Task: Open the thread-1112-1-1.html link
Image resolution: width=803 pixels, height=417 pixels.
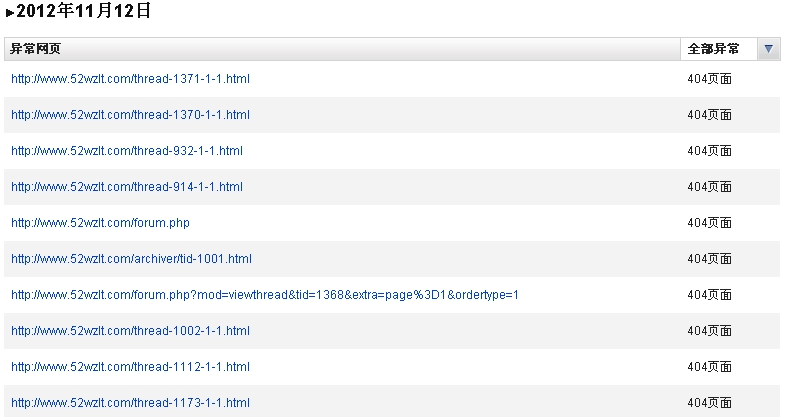Action: 130,367
